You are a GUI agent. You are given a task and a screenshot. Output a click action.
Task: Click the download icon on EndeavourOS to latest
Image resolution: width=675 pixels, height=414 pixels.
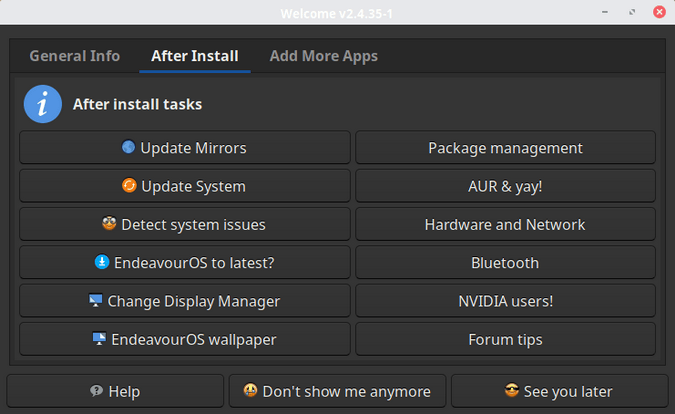[x=101, y=262]
